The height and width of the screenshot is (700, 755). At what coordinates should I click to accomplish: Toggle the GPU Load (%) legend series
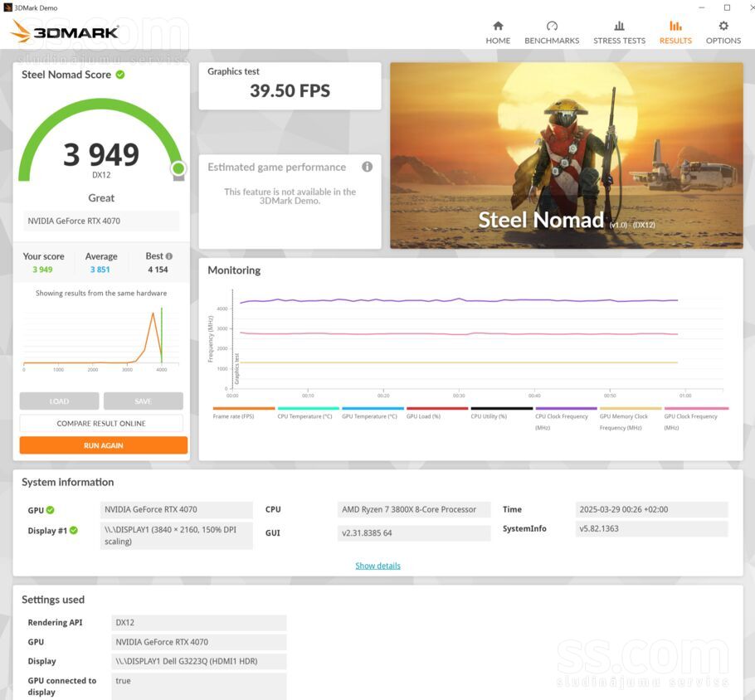[x=437, y=412]
